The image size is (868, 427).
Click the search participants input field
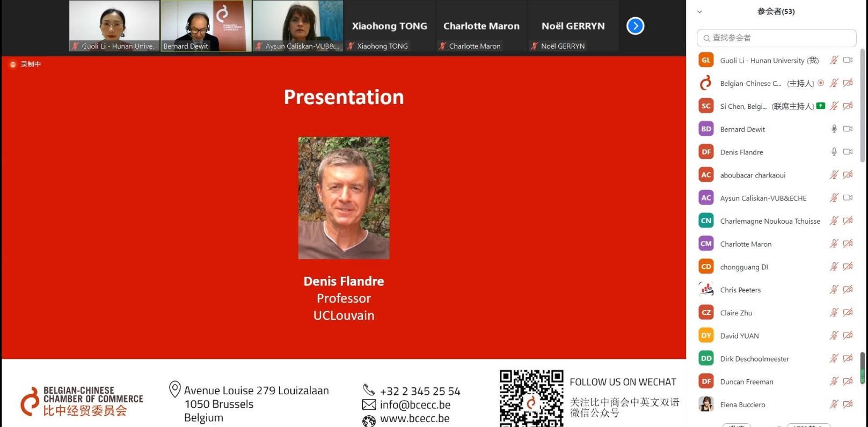[x=776, y=38]
